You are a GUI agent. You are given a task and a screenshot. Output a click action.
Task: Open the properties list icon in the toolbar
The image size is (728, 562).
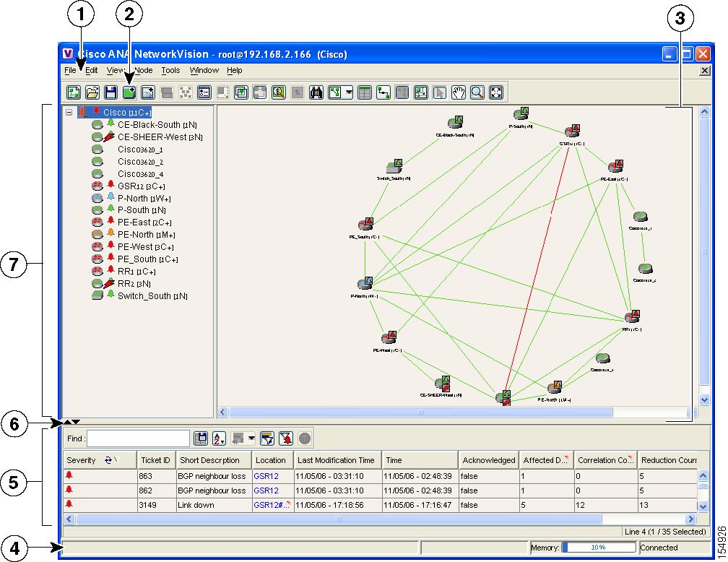(204, 92)
